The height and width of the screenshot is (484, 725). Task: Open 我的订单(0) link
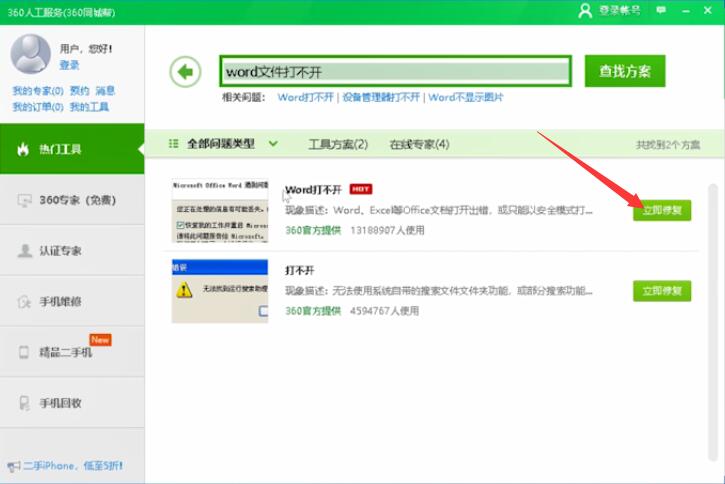[x=38, y=107]
